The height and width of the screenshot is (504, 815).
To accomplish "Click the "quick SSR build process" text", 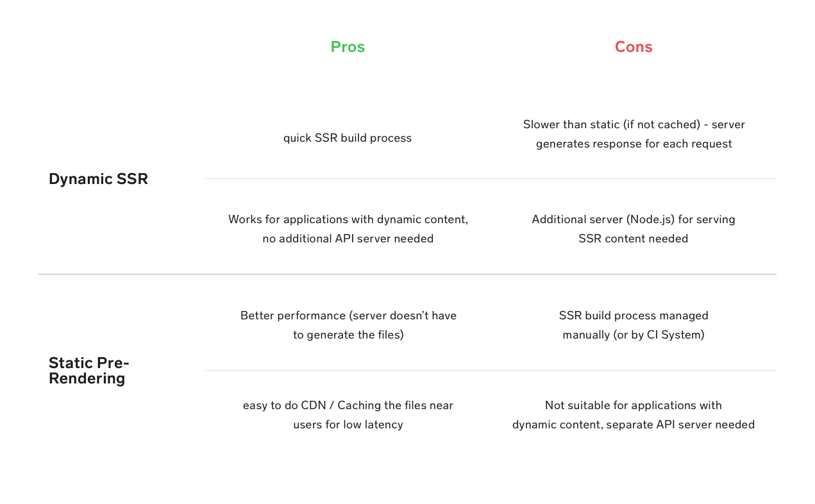I will point(348,138).
